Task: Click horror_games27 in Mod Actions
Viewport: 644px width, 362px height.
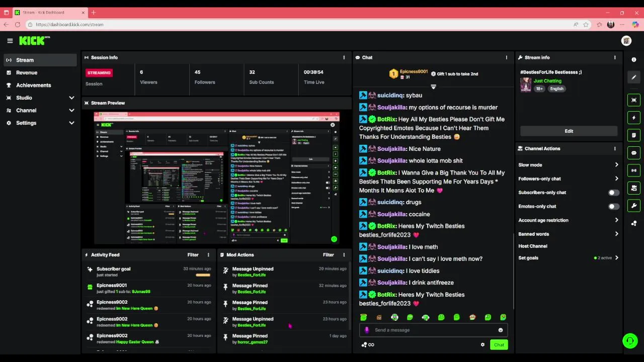Action: (x=253, y=342)
